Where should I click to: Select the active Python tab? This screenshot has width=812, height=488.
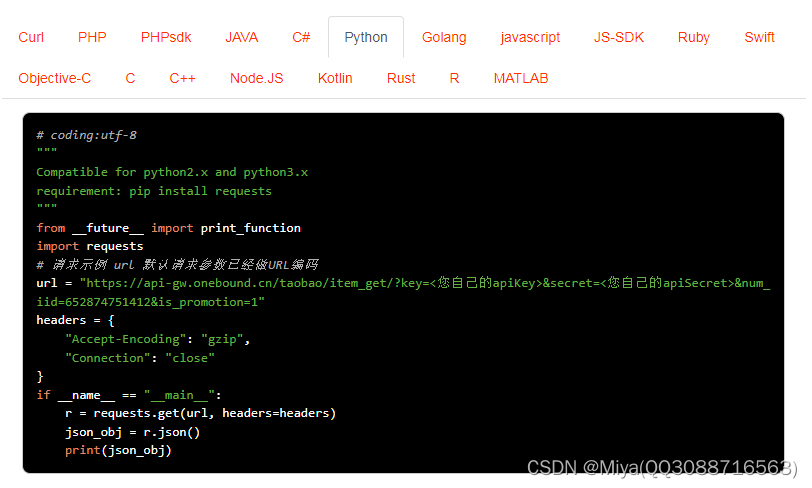pos(366,37)
